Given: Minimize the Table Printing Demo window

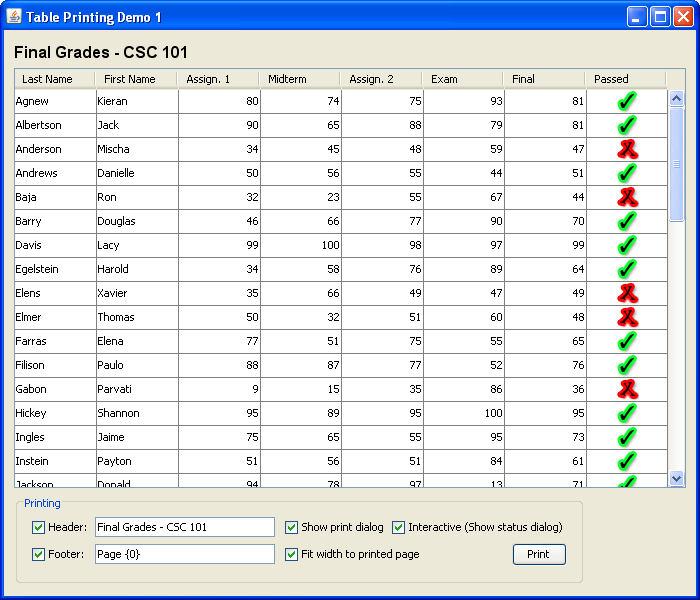Looking at the screenshot, I should tap(637, 17).
